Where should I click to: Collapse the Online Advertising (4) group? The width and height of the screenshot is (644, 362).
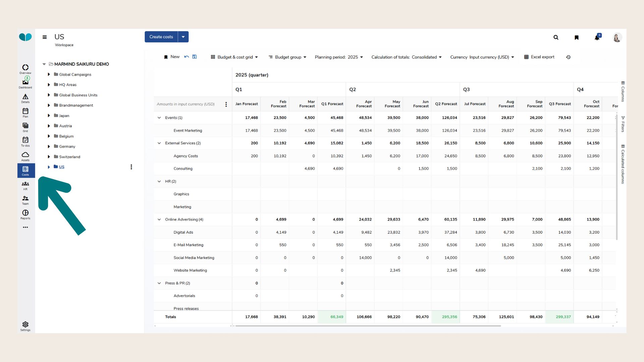pyautogui.click(x=159, y=220)
